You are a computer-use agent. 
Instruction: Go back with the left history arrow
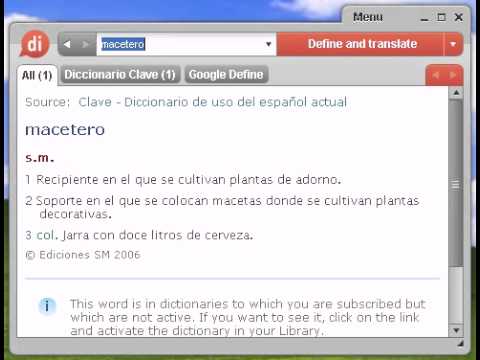pos(67,44)
